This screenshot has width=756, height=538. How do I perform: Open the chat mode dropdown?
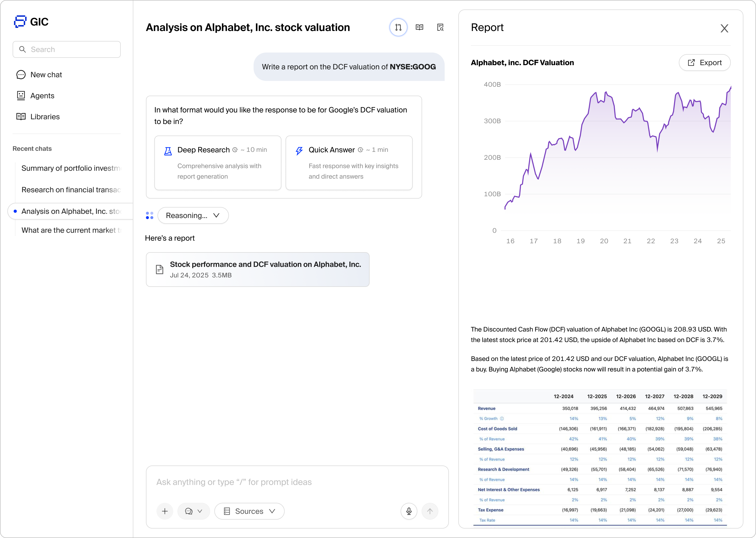pyautogui.click(x=194, y=511)
